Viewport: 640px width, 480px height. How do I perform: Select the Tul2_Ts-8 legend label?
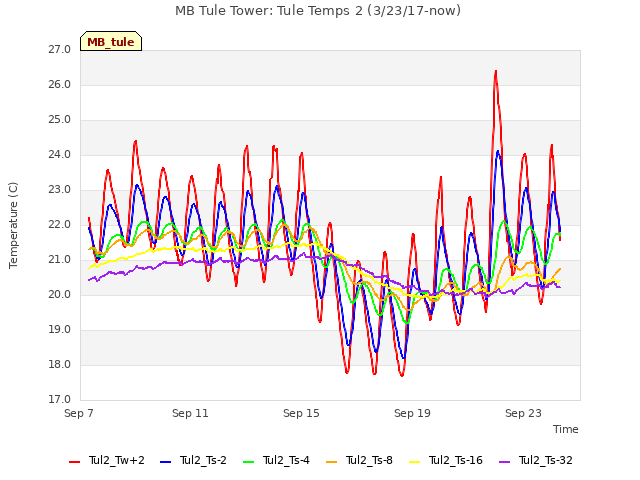coord(369,460)
